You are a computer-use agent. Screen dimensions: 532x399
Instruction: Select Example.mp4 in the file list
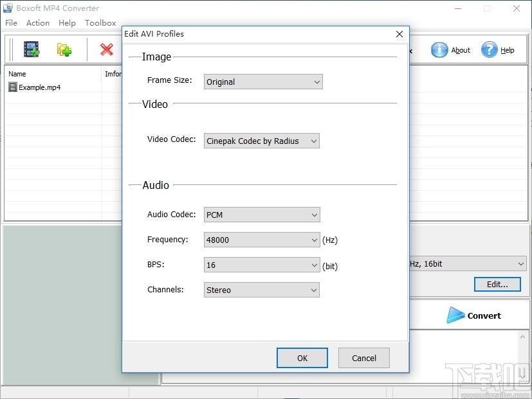pos(39,87)
